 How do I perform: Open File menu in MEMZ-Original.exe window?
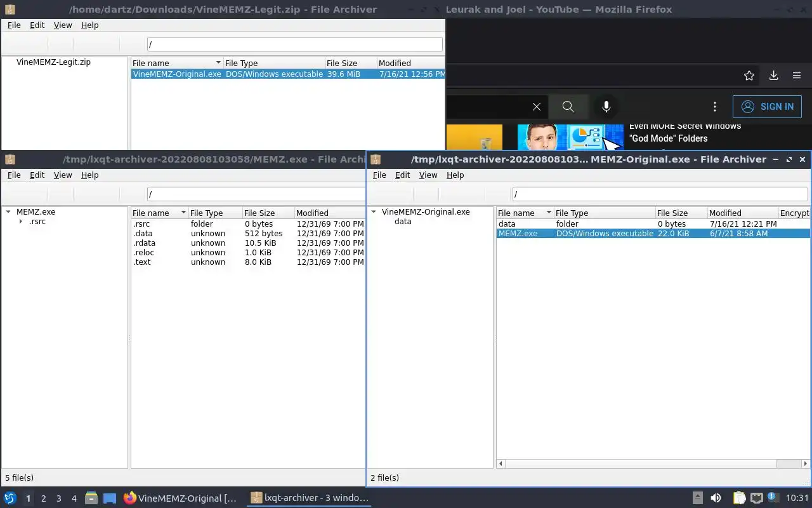coord(379,175)
